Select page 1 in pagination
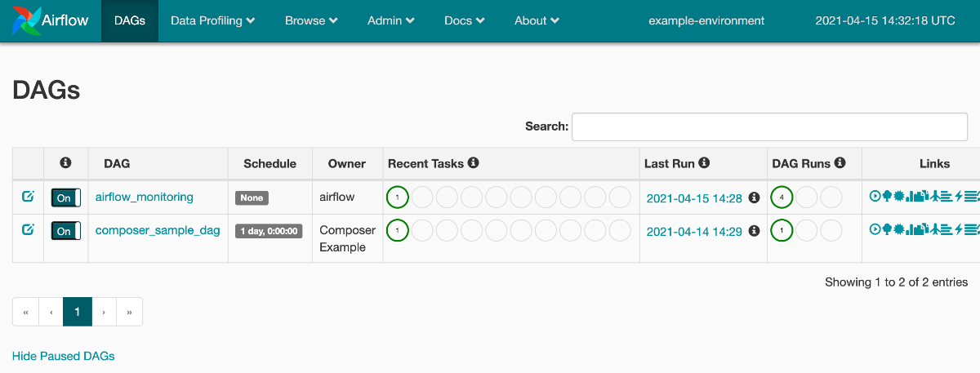Viewport: 980px width, 373px height. 78,312
